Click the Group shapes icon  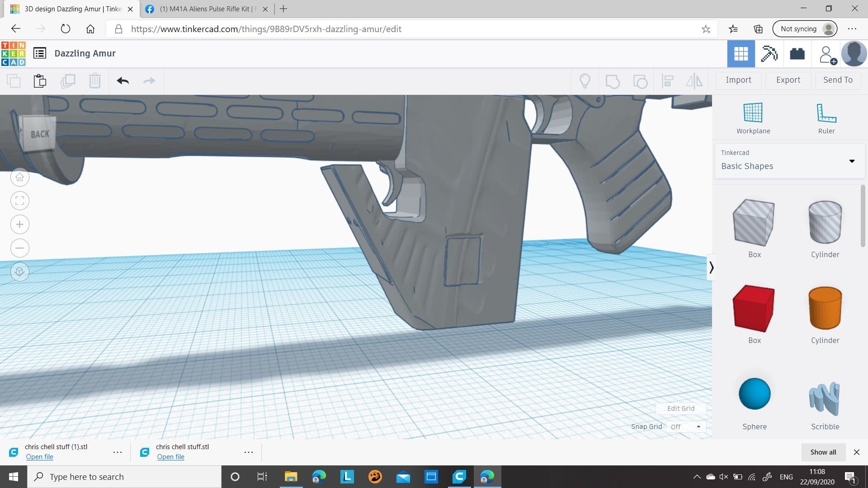612,81
